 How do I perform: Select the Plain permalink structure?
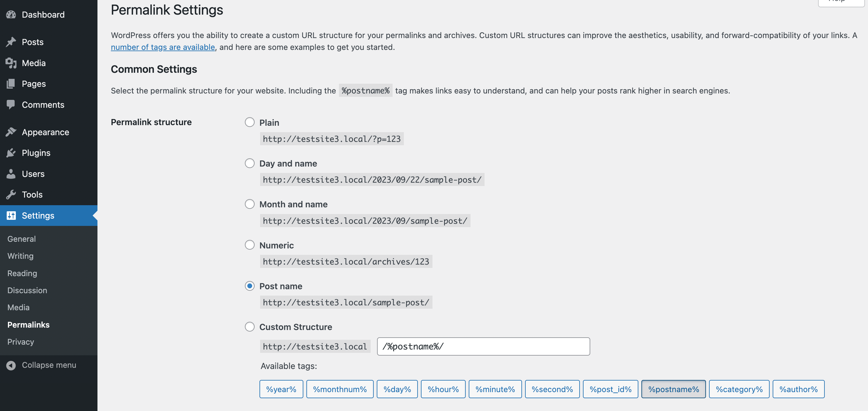coord(249,122)
